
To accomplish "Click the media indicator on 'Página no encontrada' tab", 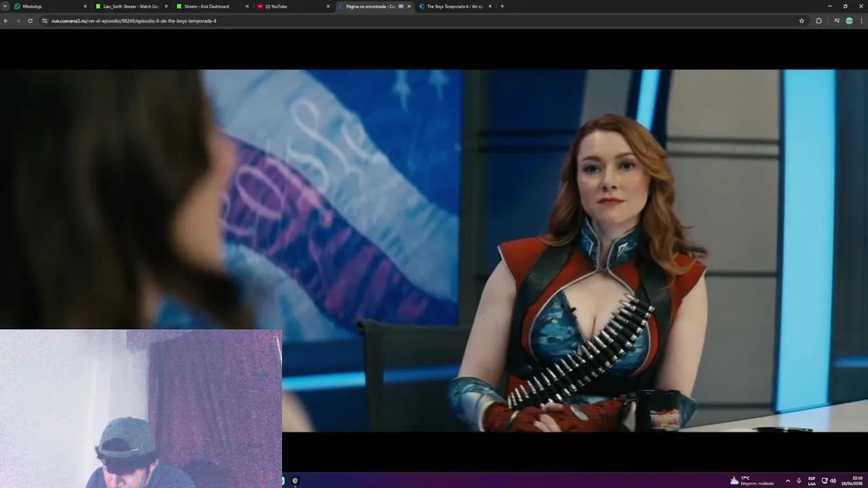I will pyautogui.click(x=401, y=6).
